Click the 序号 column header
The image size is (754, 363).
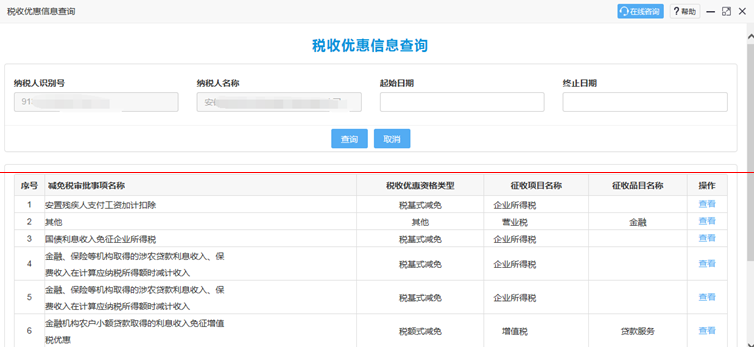[29, 186]
